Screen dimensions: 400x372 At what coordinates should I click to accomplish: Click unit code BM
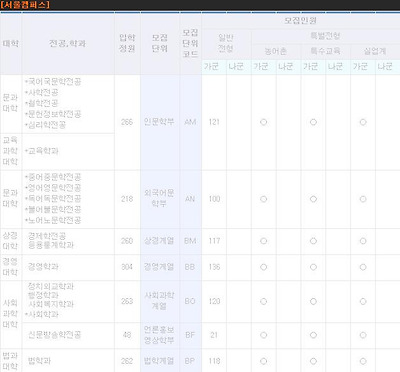190,241
